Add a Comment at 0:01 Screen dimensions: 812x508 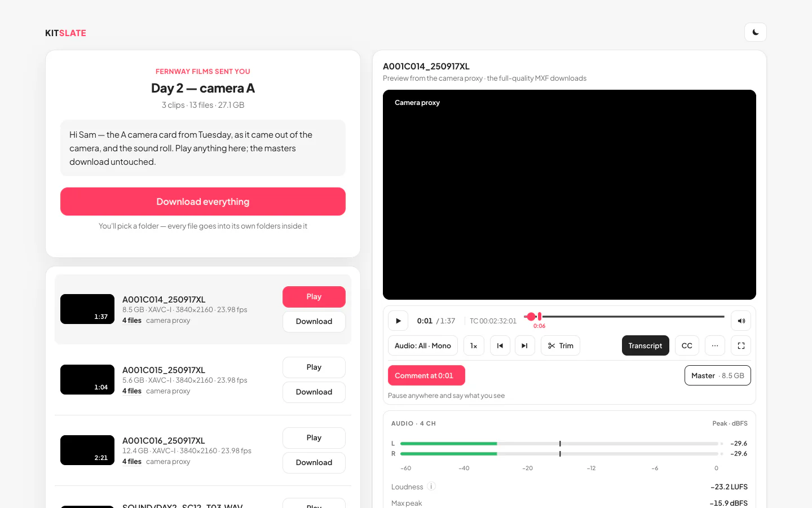click(x=426, y=375)
